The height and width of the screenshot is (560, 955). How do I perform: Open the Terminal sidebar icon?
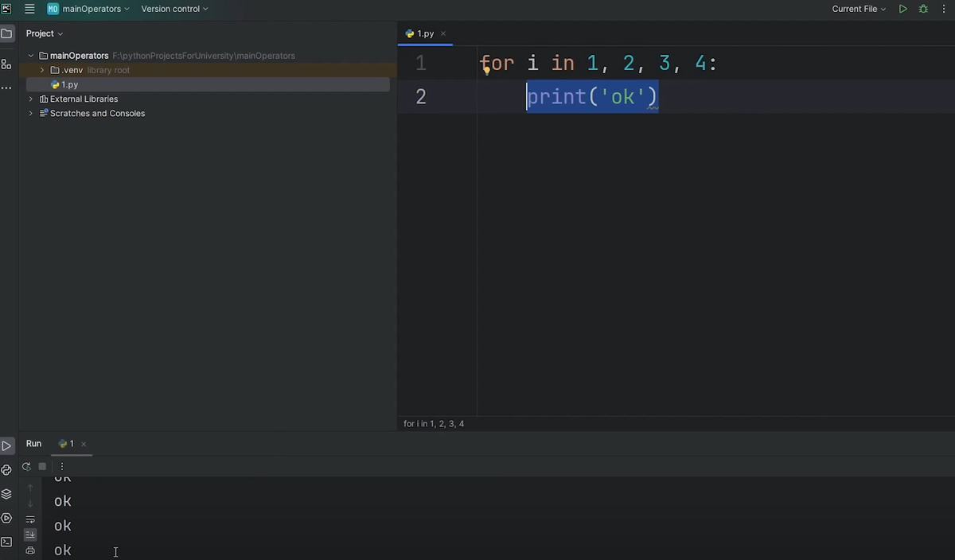pyautogui.click(x=6, y=542)
